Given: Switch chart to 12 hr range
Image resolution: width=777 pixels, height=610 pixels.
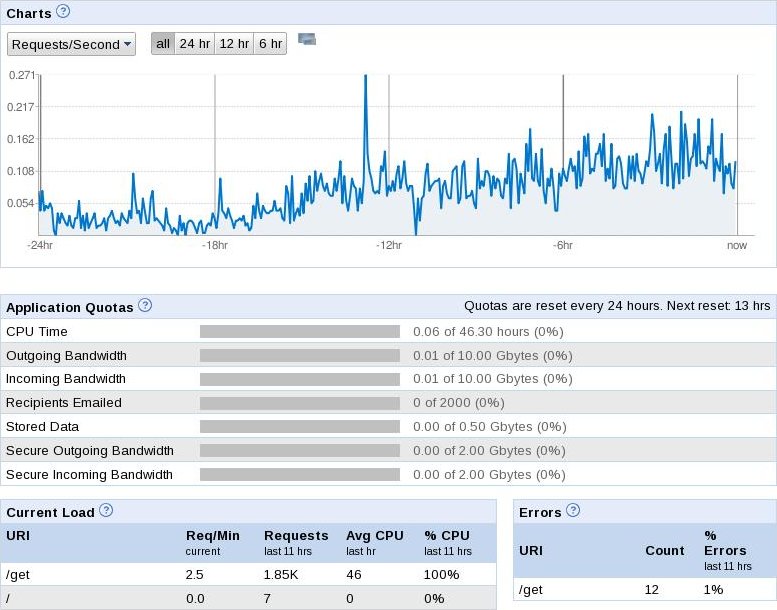Looking at the screenshot, I should (x=234, y=44).
